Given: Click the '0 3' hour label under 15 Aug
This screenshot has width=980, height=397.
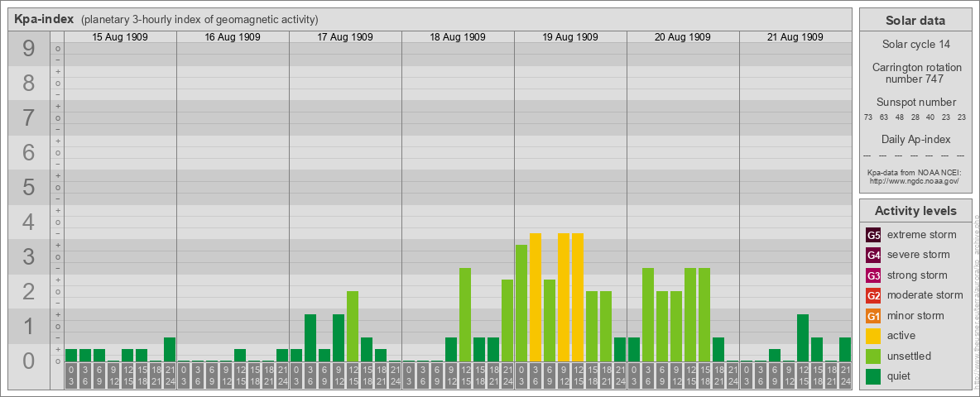Looking at the screenshot, I should (x=70, y=376).
